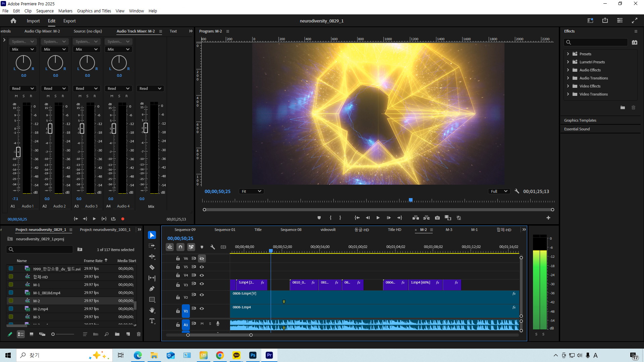This screenshot has height=362, width=644.
Task: Click Export Frame camera icon
Action: coord(437,218)
